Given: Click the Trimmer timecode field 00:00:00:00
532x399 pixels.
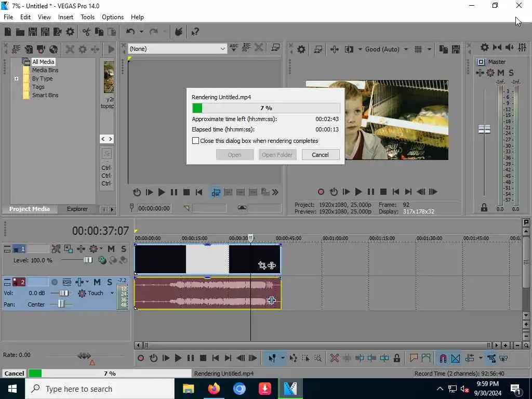Looking at the screenshot, I should pyautogui.click(x=154, y=208).
